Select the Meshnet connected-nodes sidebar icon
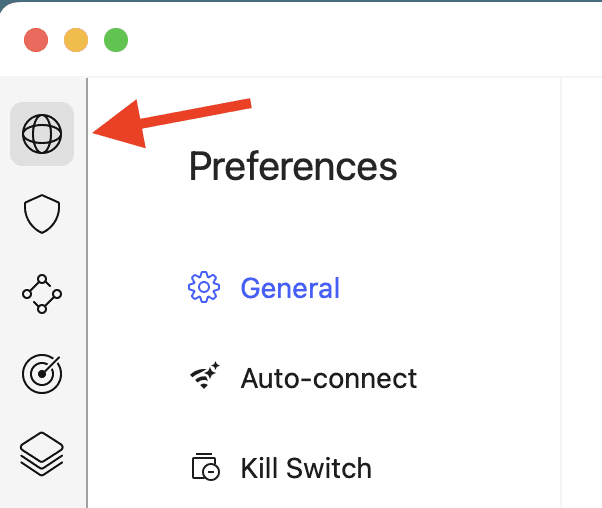Screen dimensions: 602x508 point(42,294)
